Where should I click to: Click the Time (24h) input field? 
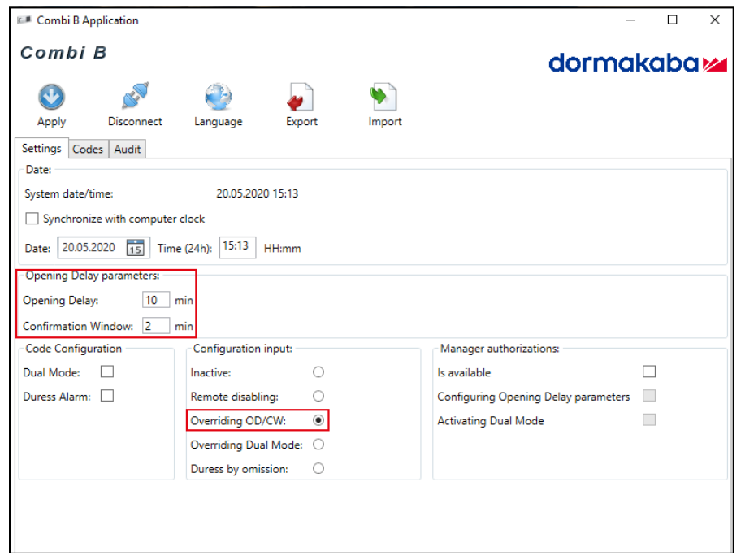click(x=236, y=246)
